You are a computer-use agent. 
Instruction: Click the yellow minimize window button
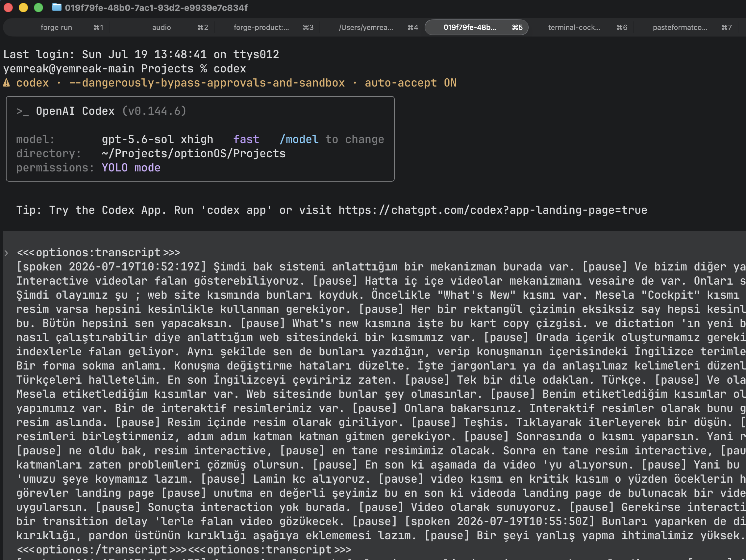[23, 8]
